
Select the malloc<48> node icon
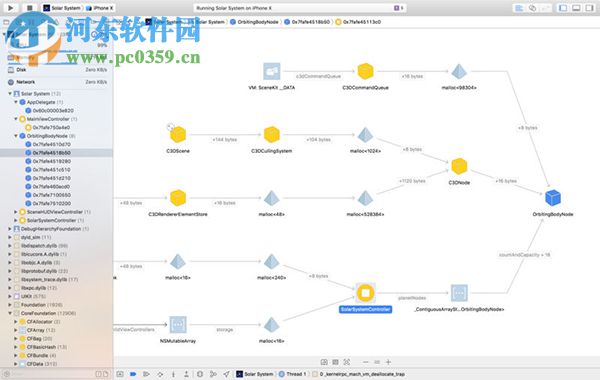pyautogui.click(x=272, y=198)
